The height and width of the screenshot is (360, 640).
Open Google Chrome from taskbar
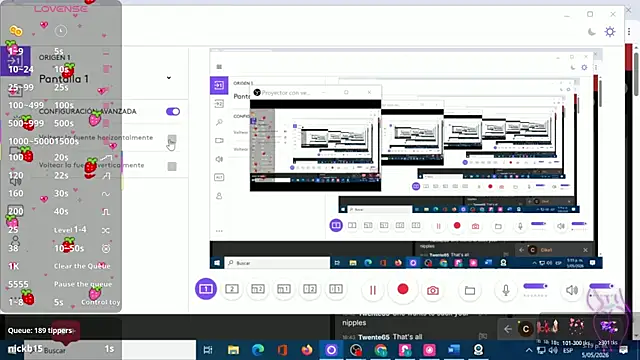coord(380,350)
